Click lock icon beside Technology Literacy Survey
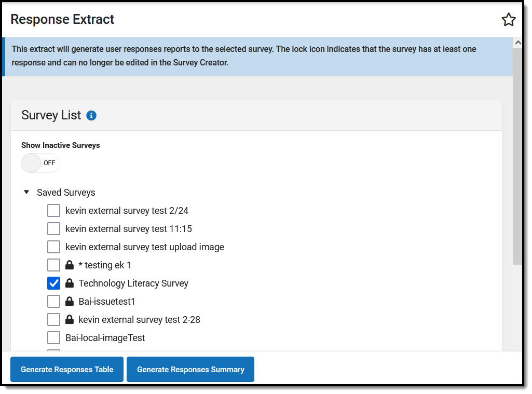Viewport: 532px width, 394px height. [69, 283]
